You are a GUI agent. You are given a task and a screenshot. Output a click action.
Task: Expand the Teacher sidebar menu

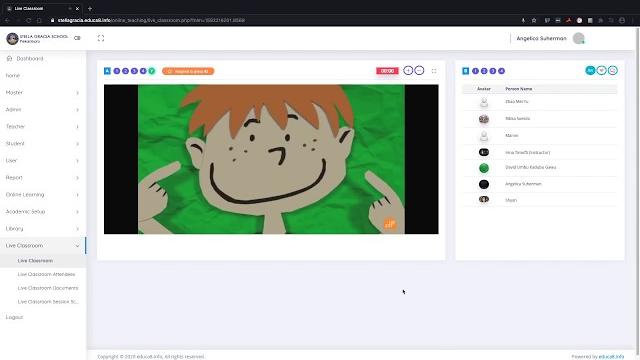[x=43, y=127]
